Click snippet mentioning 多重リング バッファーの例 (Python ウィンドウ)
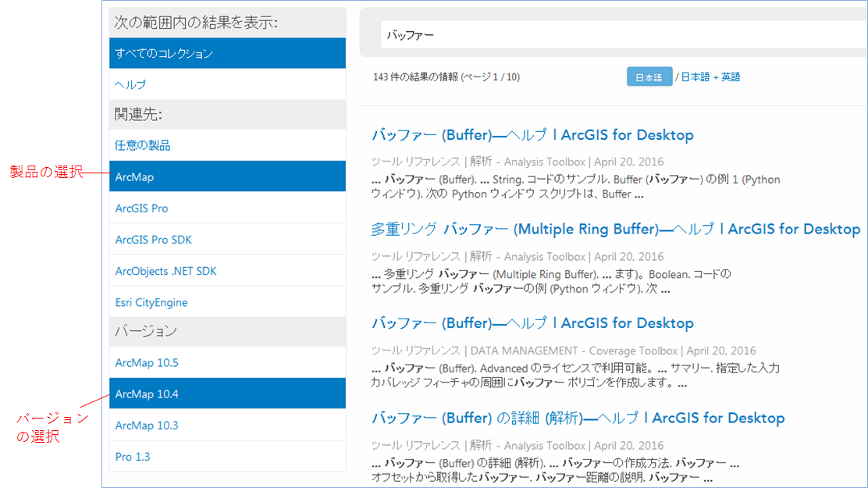 [551, 281]
